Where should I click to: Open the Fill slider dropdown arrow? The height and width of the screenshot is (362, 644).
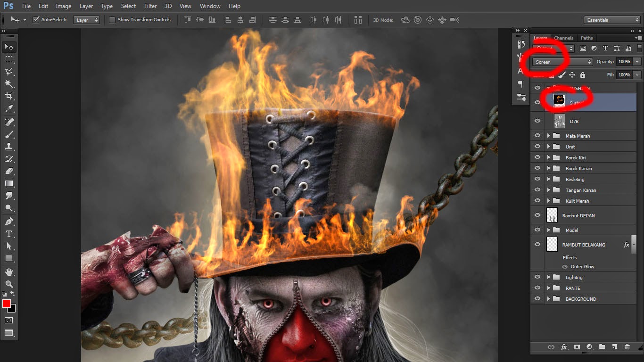coord(637,75)
